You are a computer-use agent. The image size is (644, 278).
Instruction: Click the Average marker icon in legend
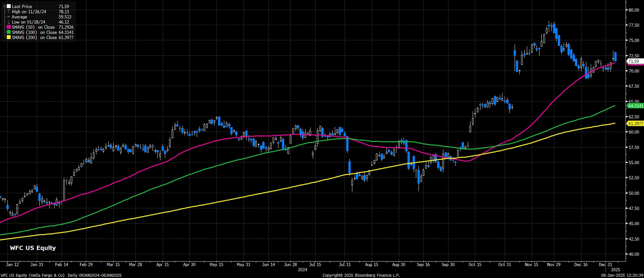[x=9, y=17]
